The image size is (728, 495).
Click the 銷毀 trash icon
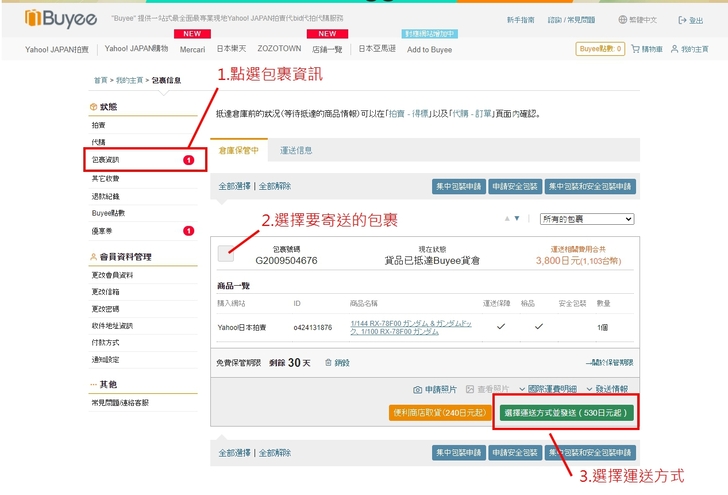click(x=328, y=362)
